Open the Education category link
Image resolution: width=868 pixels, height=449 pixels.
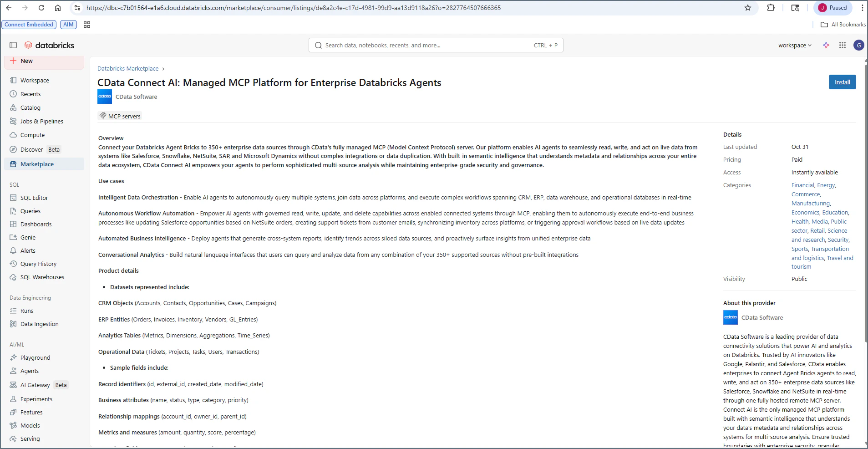tap(835, 212)
